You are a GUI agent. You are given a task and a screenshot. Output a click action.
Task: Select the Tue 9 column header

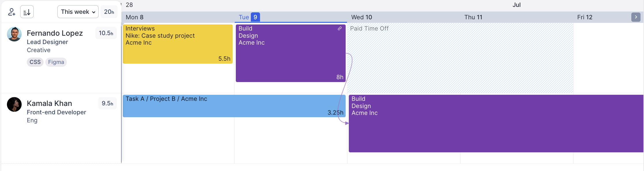[x=249, y=17]
